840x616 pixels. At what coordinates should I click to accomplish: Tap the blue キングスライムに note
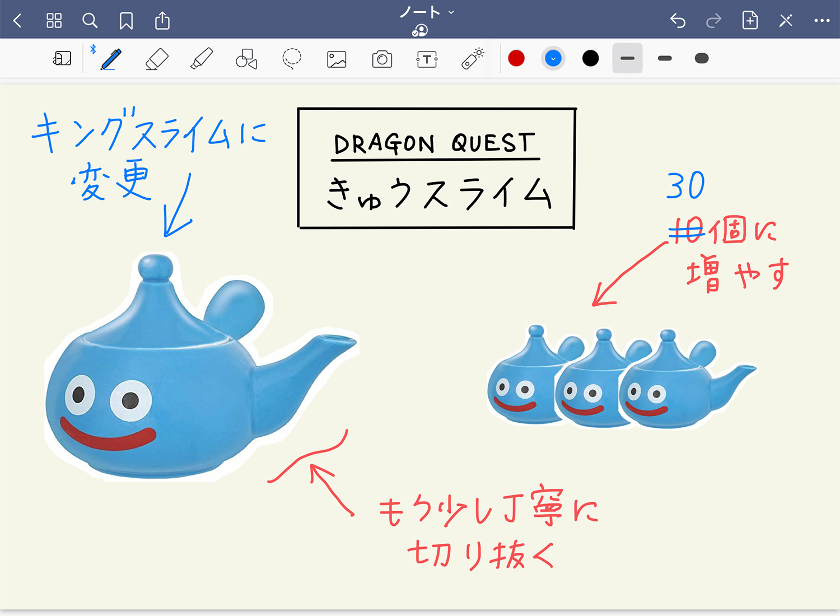pos(148,130)
